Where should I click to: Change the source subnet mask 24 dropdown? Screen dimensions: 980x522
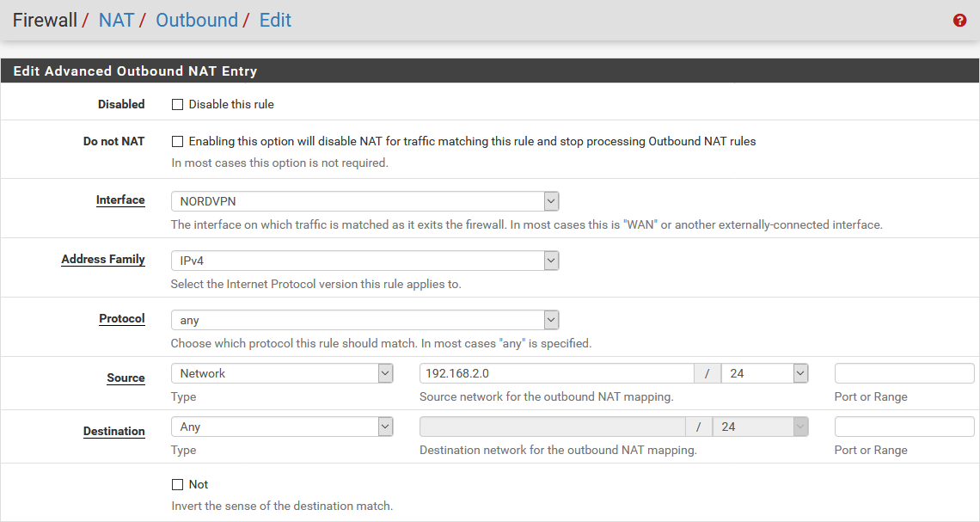[x=764, y=373]
